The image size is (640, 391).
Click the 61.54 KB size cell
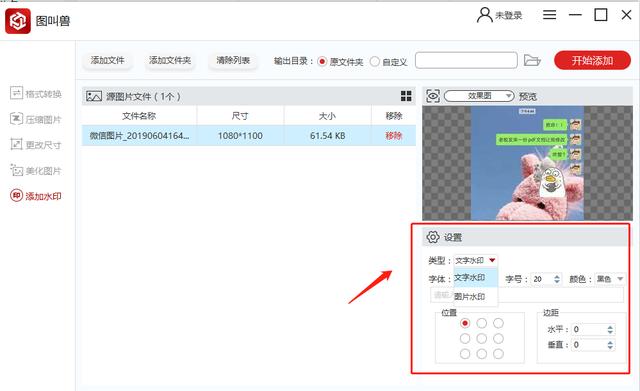pos(327,136)
